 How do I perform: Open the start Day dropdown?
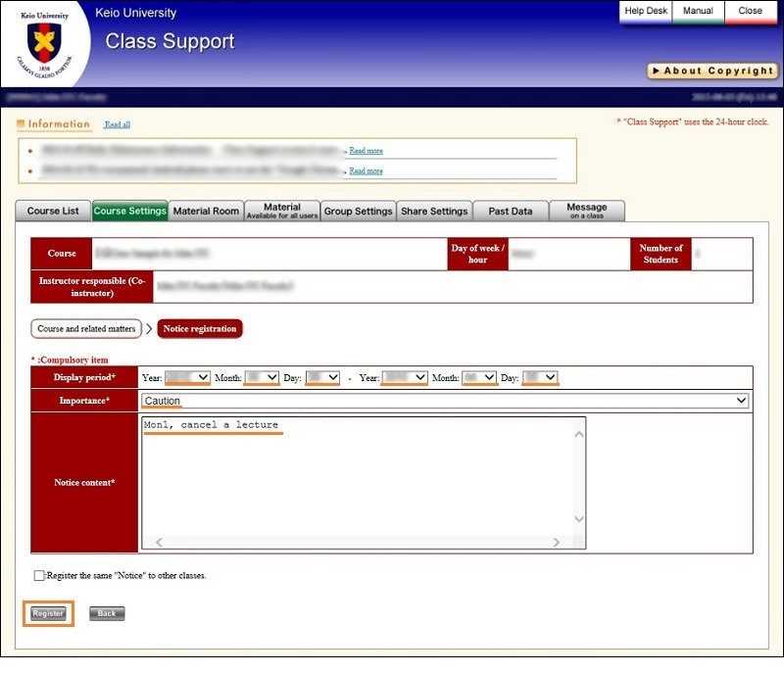click(322, 377)
